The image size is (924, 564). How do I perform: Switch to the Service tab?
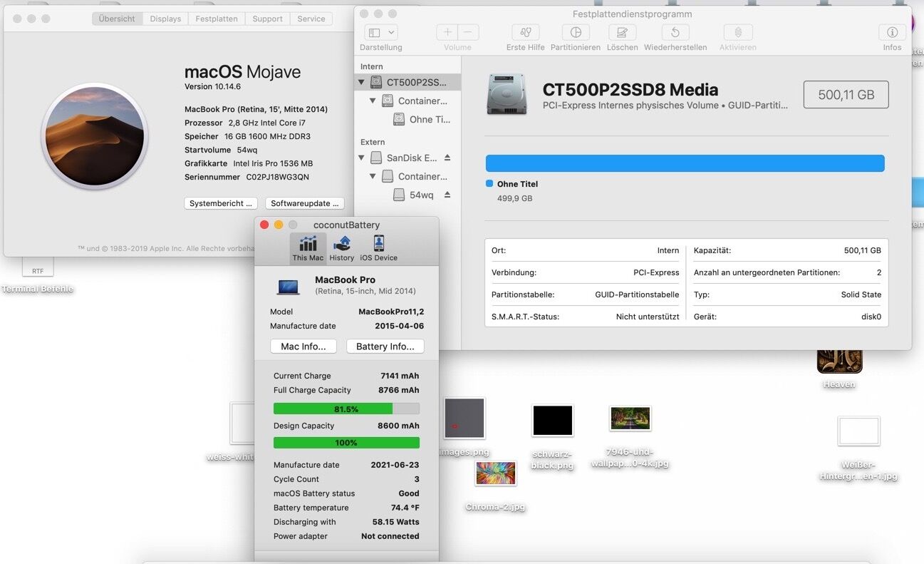pyautogui.click(x=311, y=19)
